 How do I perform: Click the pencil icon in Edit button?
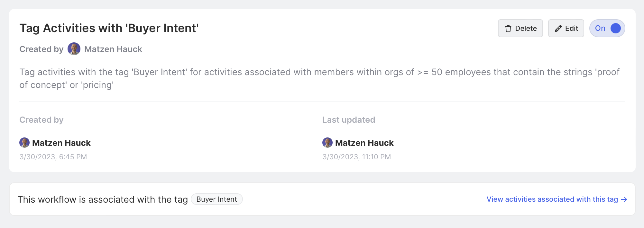[x=558, y=29]
